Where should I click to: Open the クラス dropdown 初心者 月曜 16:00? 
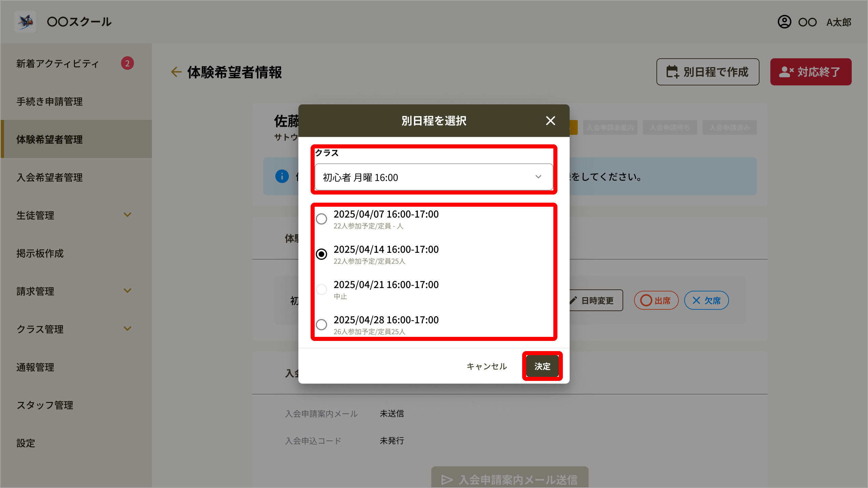434,177
